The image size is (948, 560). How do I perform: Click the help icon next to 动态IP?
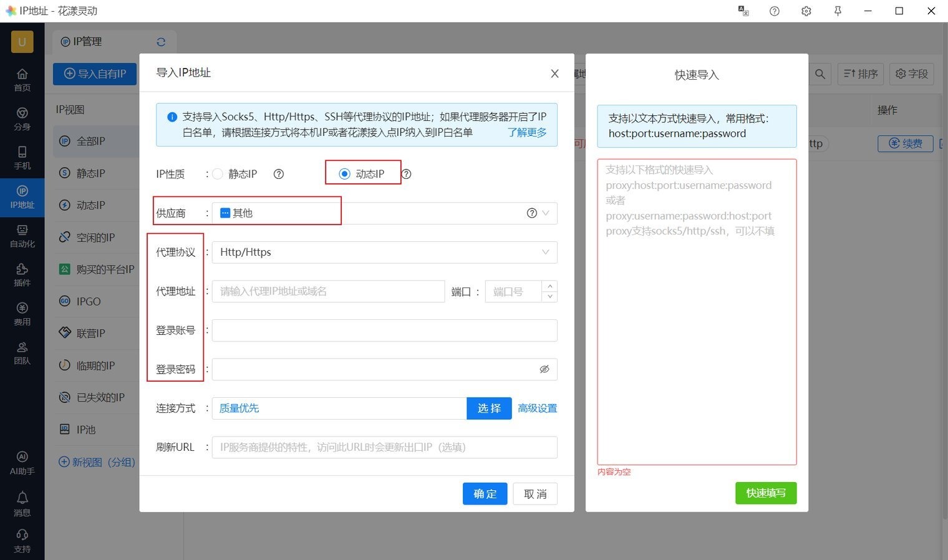[407, 174]
